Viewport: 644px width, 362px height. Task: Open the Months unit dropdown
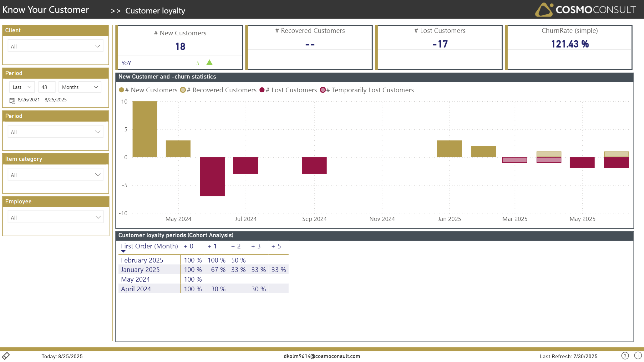[x=80, y=87]
